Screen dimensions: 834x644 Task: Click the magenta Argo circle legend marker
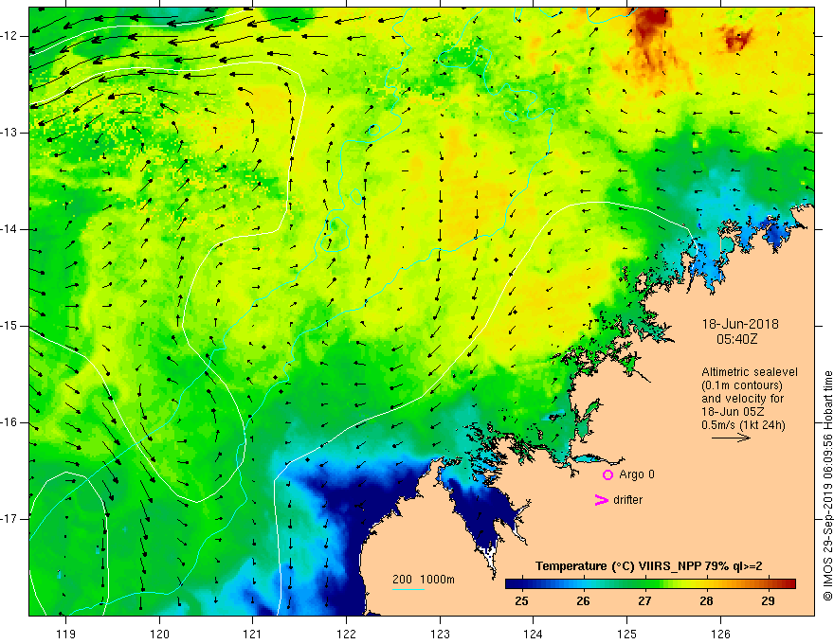point(607,474)
